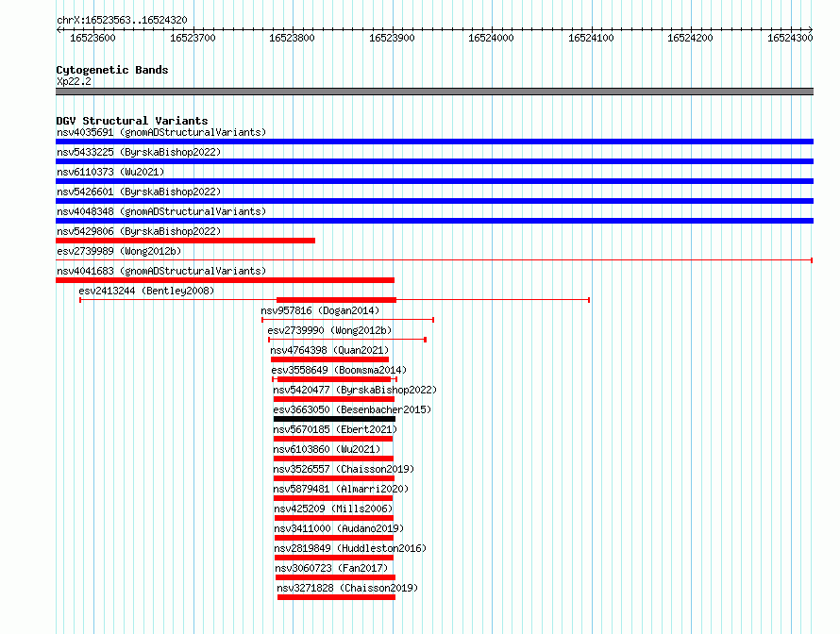Click ruler position 16523800
This screenshot has height=634, width=840.
(292, 38)
